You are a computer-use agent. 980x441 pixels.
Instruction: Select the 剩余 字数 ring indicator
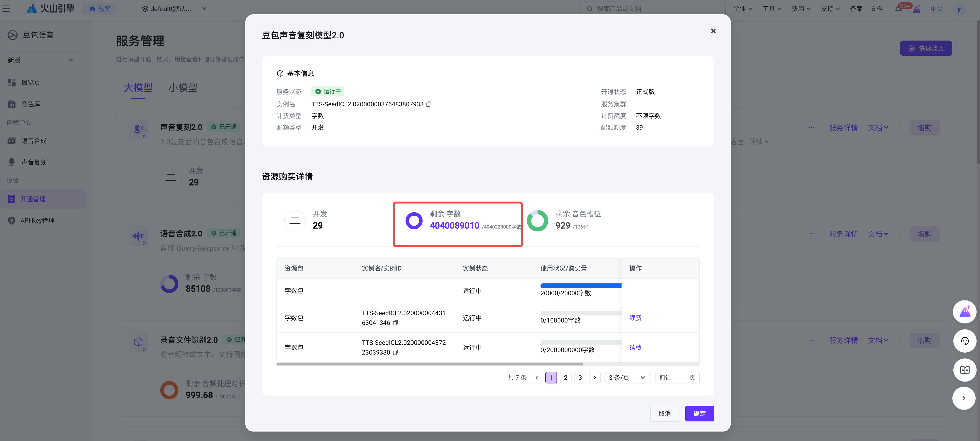[x=414, y=220]
